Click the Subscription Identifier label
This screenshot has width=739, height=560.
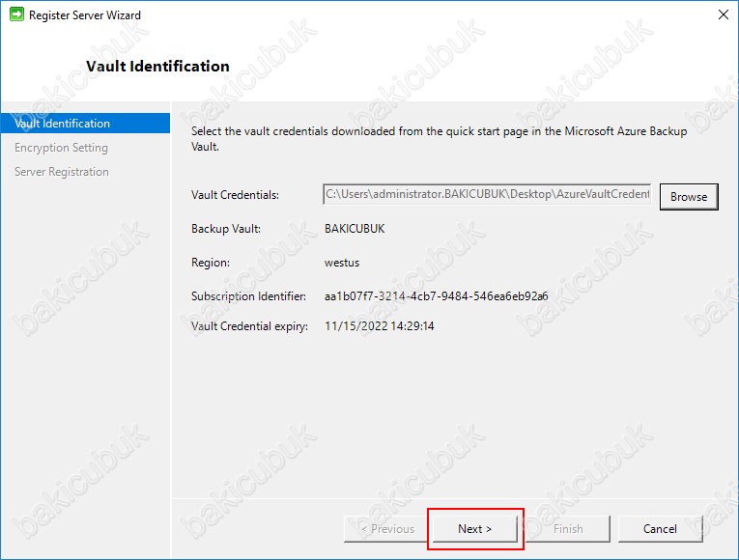pos(248,296)
